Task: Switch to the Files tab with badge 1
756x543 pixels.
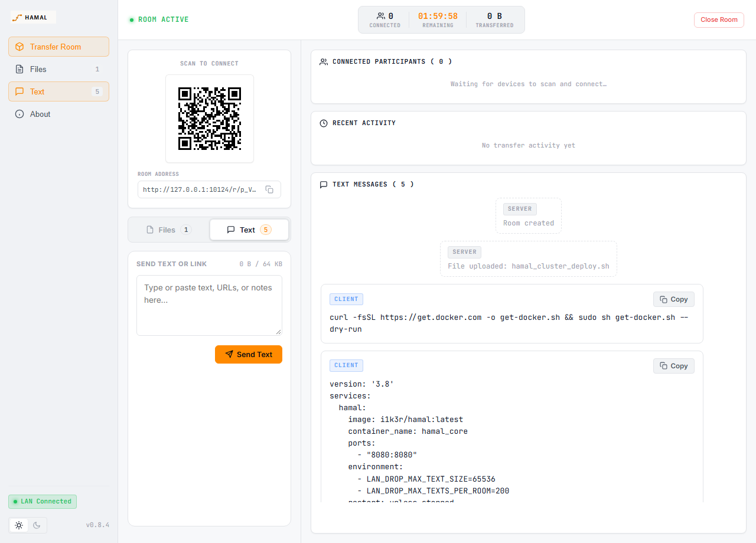Action: coord(169,230)
